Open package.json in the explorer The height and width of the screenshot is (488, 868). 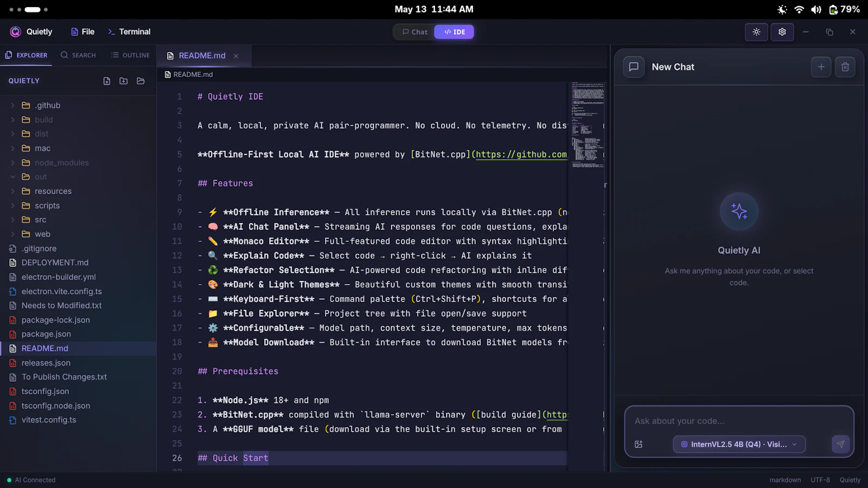pos(78,334)
